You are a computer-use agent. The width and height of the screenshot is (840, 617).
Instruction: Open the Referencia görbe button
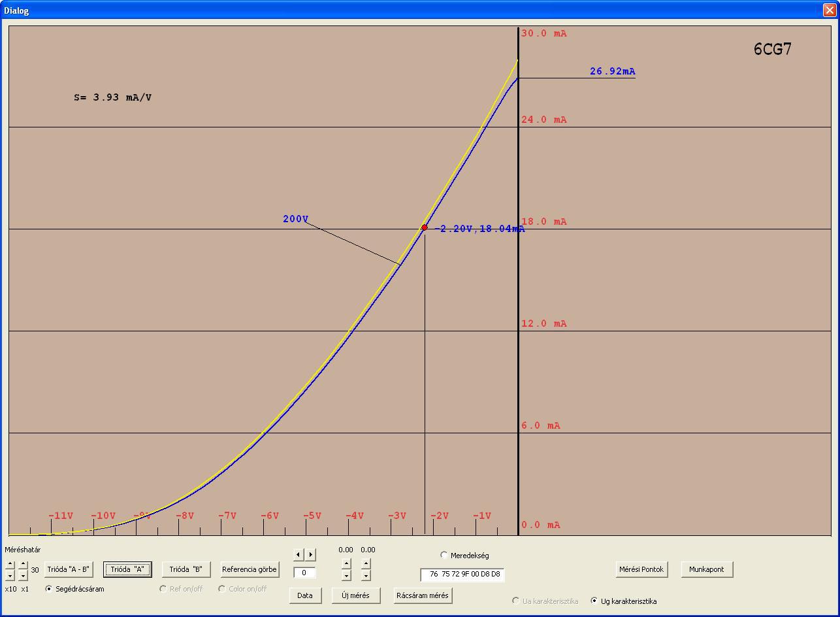[x=250, y=569]
